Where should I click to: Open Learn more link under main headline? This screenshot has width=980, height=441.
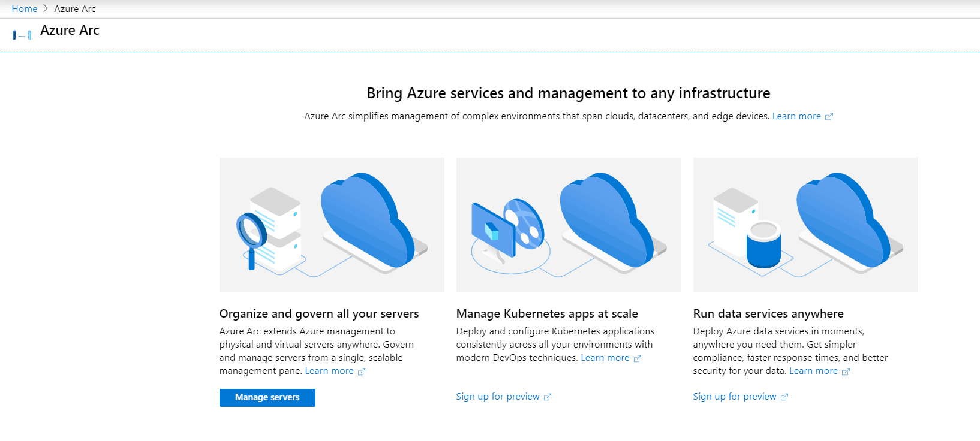pos(796,116)
